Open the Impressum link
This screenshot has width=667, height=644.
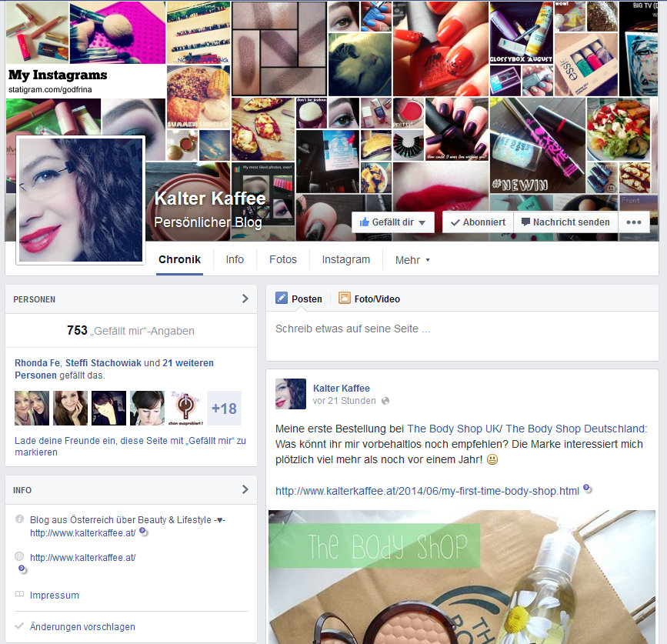click(55, 595)
